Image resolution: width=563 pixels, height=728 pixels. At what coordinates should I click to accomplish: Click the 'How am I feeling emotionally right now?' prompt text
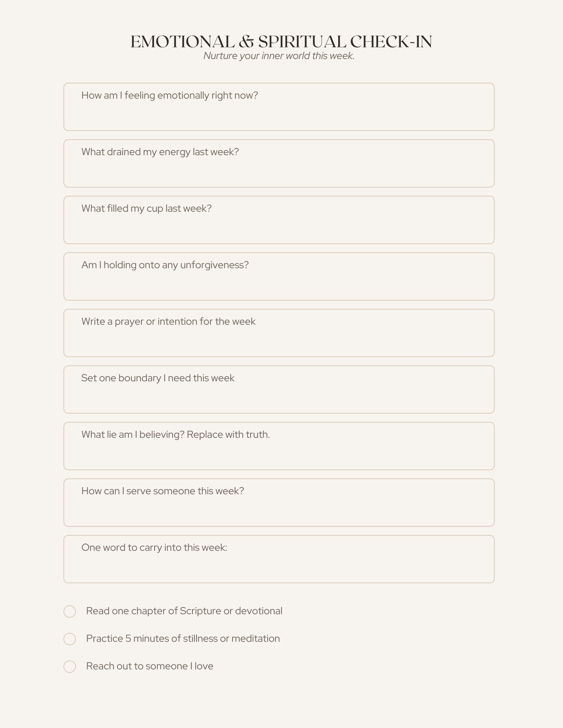[x=170, y=96]
